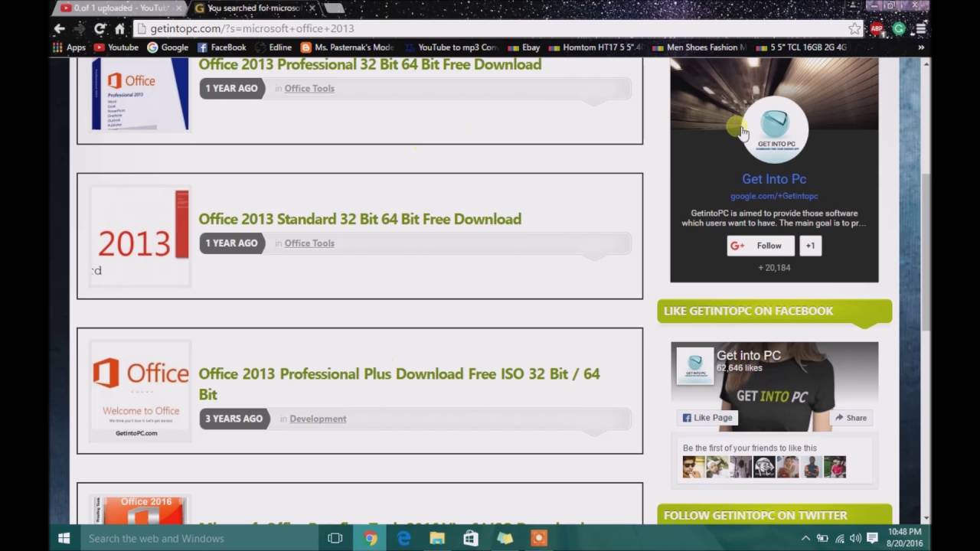Open the Windows Store taskbar icon

pos(472,538)
